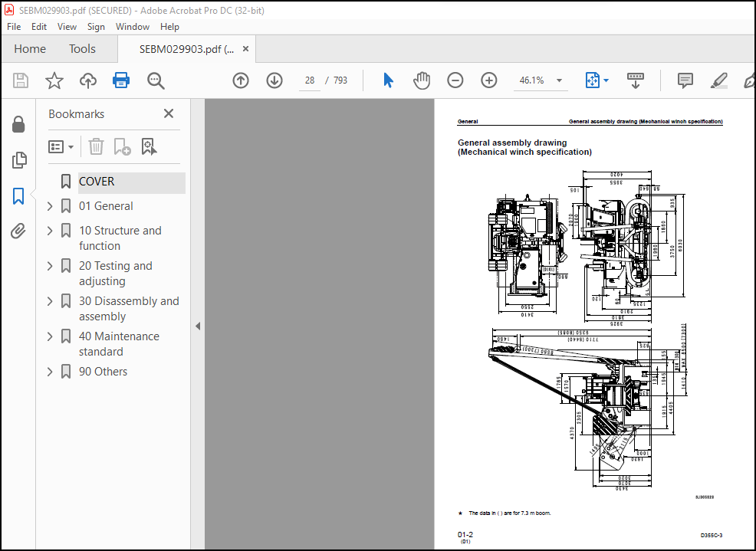The height and width of the screenshot is (551, 756).
Task: Collapse the navigation pane with arrow
Action: (x=198, y=326)
